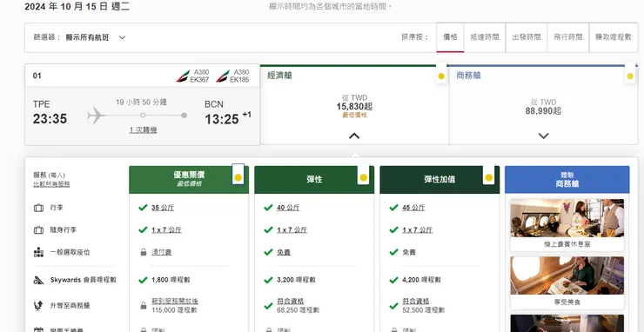Click 1 x 7 公斤 in 彈性 column
The height and width of the screenshot is (332, 644).
292,229
